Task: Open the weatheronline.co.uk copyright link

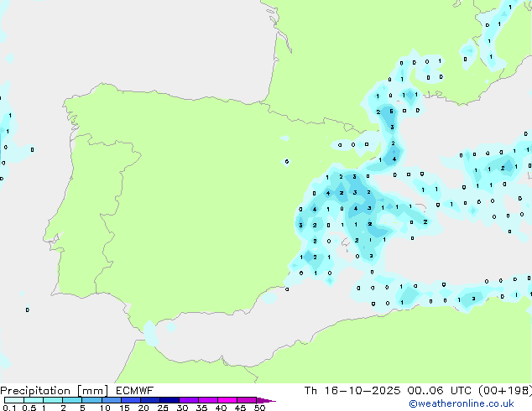Action: pos(462,403)
